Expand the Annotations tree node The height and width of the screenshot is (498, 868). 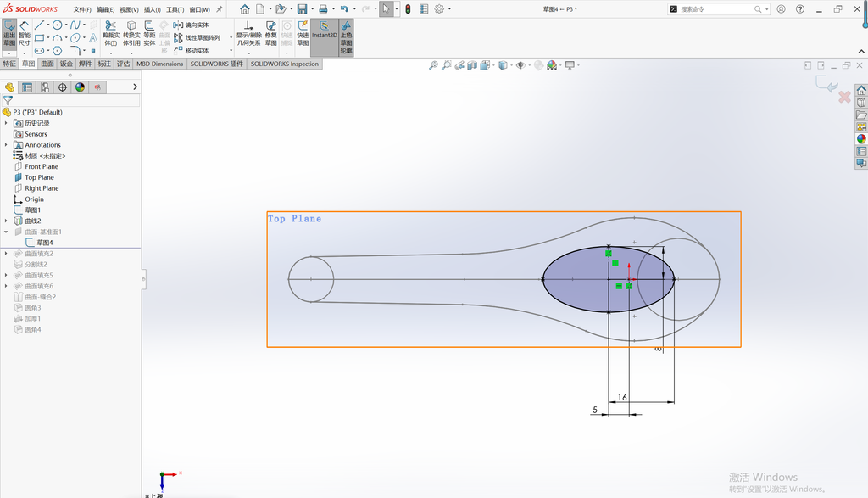click(6, 144)
